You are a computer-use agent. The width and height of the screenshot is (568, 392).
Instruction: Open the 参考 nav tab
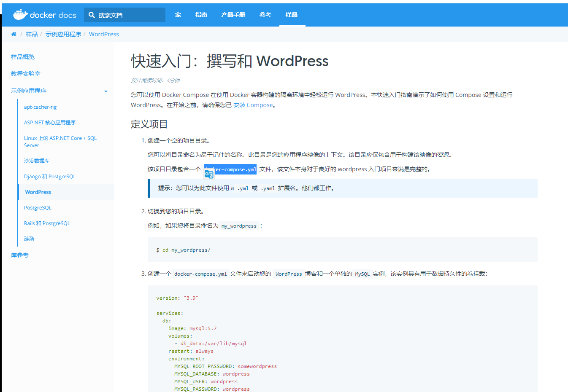pyautogui.click(x=265, y=15)
